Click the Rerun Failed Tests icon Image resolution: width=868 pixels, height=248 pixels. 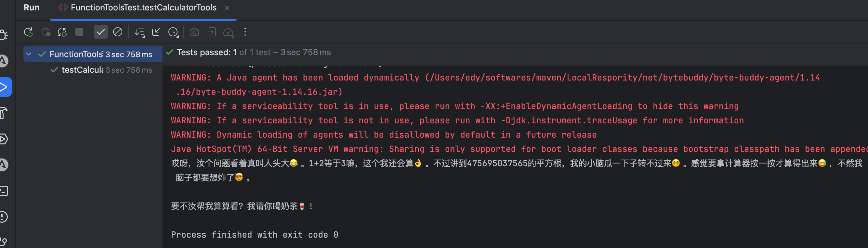pos(46,32)
